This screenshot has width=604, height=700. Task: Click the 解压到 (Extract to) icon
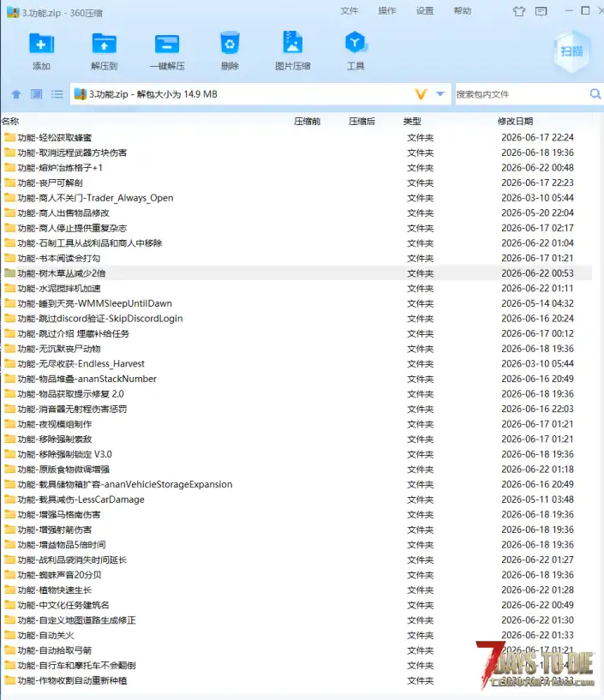click(104, 44)
